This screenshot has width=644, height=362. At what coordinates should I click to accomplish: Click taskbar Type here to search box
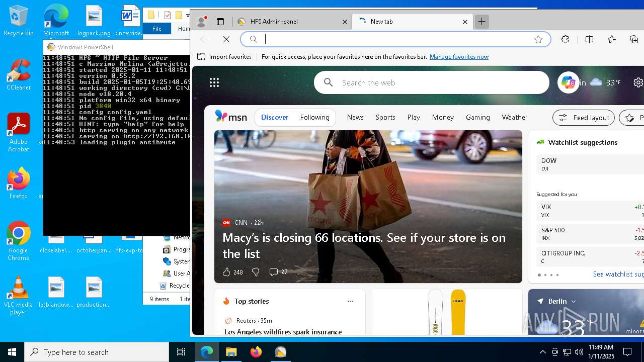[x=97, y=352]
